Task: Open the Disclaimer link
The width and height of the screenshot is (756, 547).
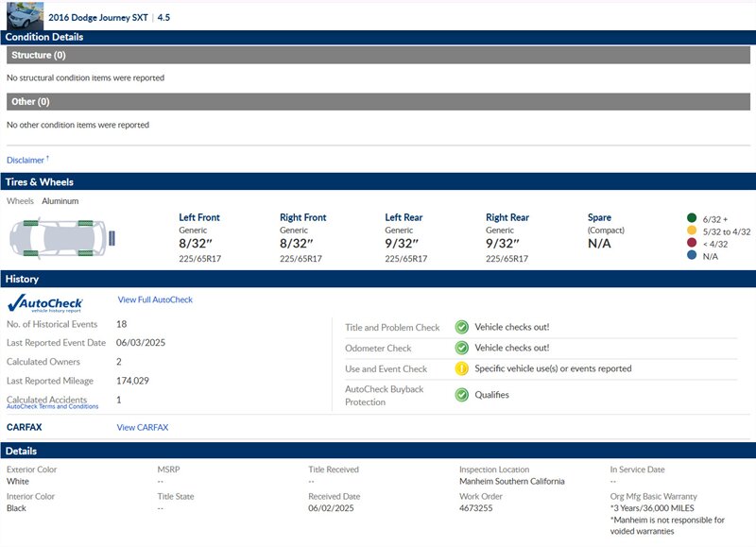Action: coord(26,160)
